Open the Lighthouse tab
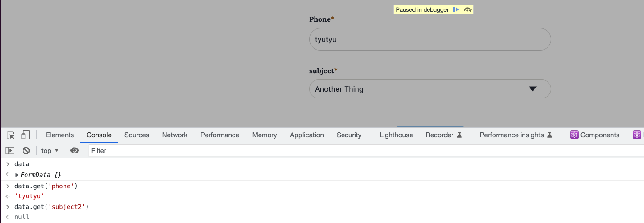644x223 pixels. pyautogui.click(x=396, y=135)
